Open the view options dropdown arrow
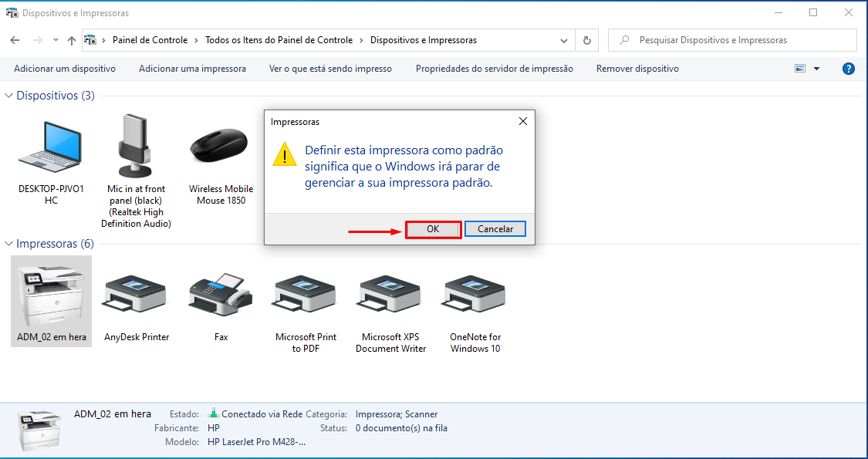The image size is (868, 459). click(817, 69)
